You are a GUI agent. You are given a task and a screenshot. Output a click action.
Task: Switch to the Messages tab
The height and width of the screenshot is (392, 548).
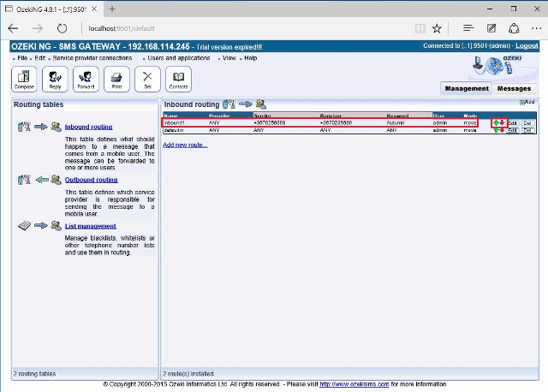point(514,88)
